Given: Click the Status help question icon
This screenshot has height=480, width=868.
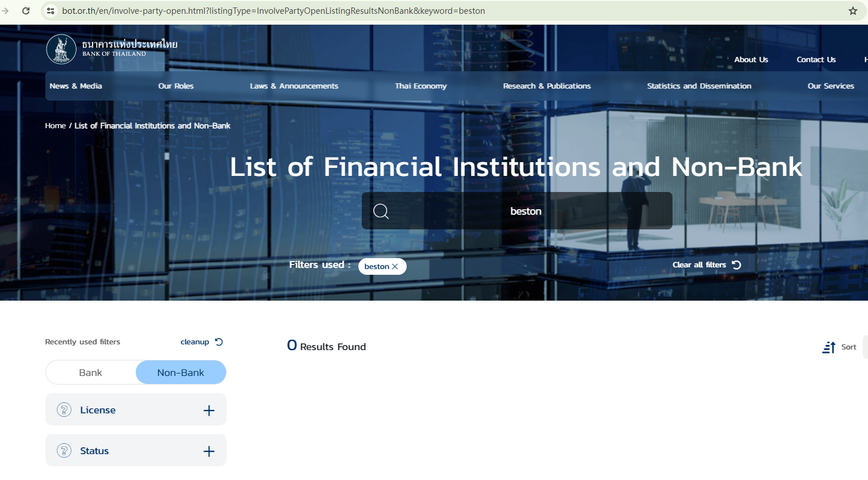Looking at the screenshot, I should click(64, 451).
